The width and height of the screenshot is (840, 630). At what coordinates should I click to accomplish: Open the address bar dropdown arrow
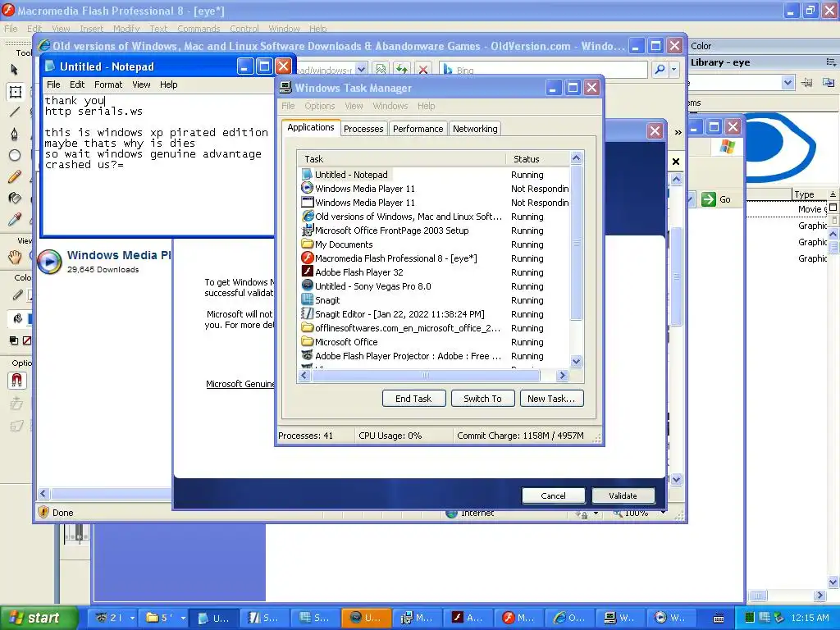click(x=361, y=69)
